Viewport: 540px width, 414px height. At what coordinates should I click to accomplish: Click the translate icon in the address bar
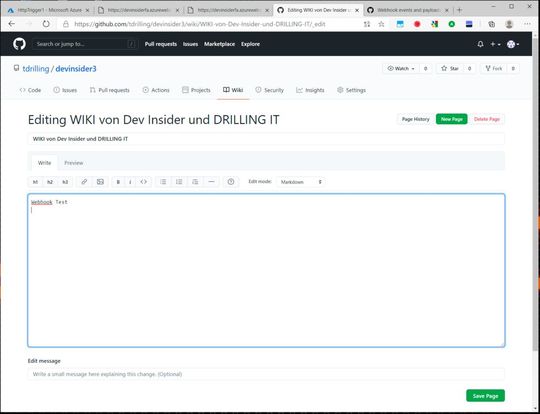point(367,24)
